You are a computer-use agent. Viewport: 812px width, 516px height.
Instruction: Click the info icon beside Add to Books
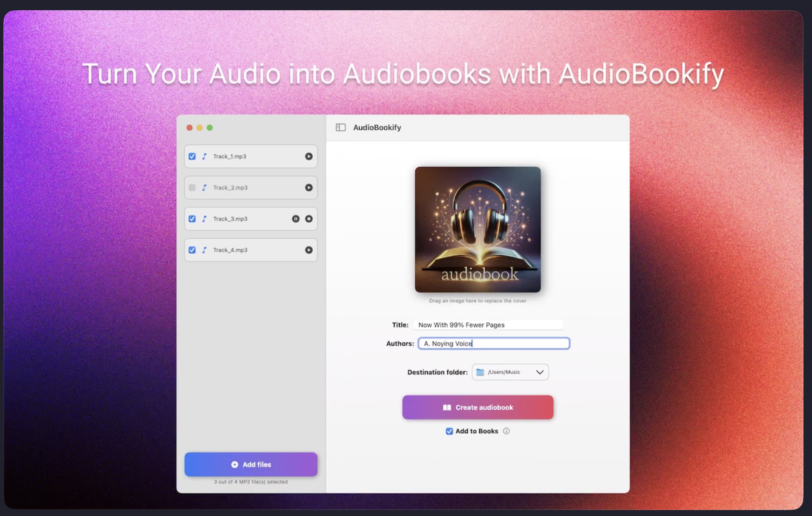point(506,431)
